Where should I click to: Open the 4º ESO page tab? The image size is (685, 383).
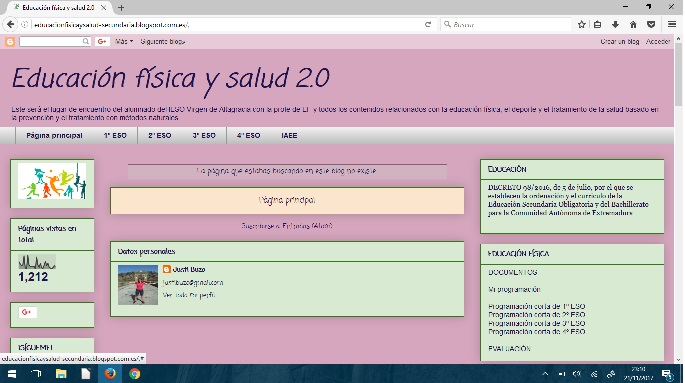(x=249, y=135)
